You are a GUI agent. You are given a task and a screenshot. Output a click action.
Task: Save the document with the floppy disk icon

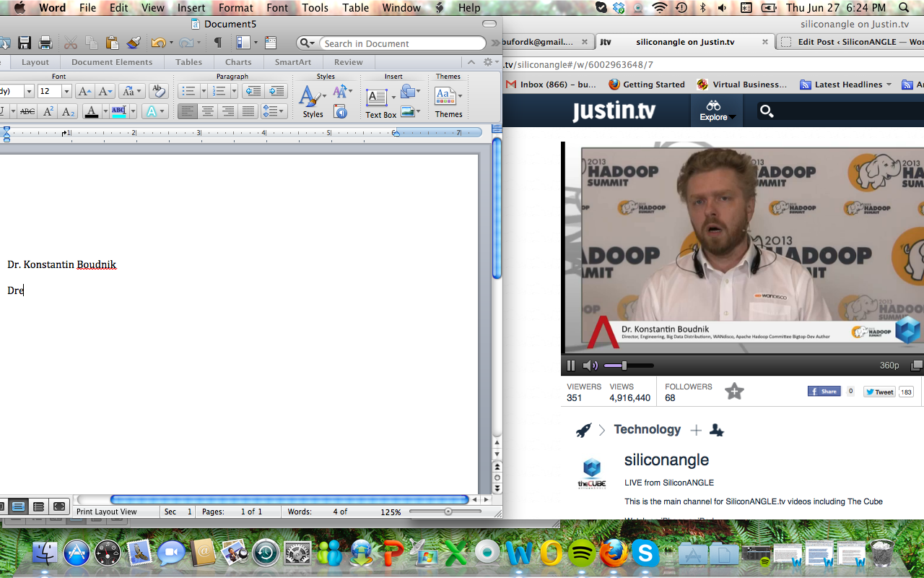pyautogui.click(x=25, y=43)
